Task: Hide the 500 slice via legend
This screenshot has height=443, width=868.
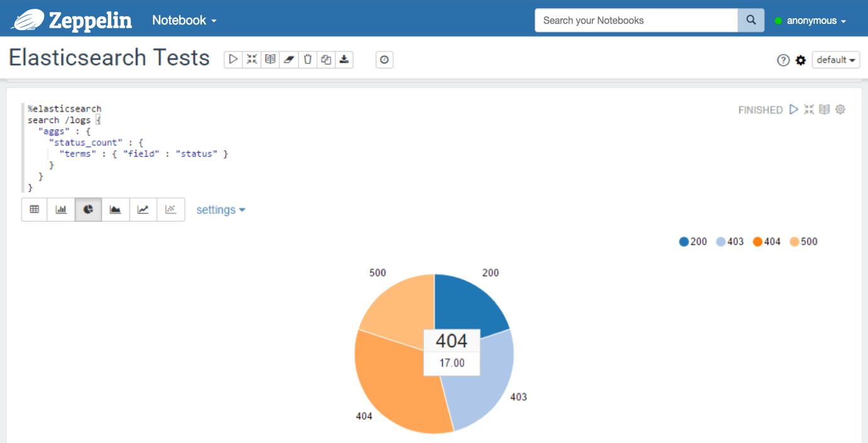Action: coord(803,241)
